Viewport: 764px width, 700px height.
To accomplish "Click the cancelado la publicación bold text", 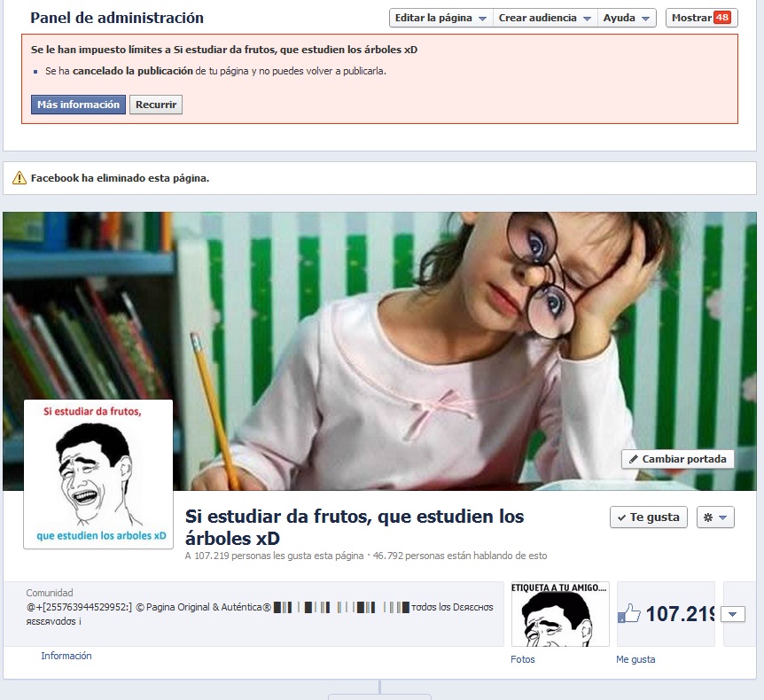I will [x=133, y=71].
